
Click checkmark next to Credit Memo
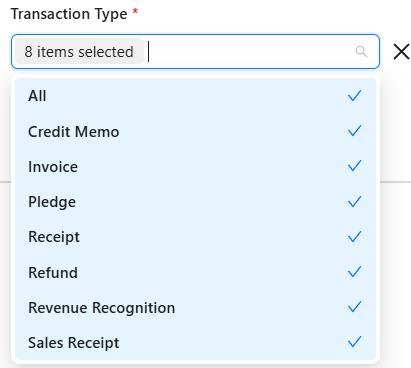point(355,131)
